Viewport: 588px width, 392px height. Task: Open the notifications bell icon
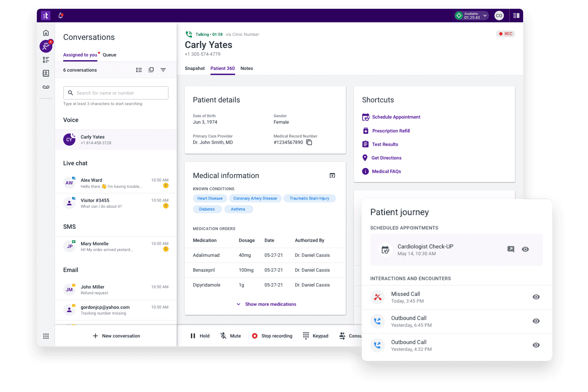point(61,16)
